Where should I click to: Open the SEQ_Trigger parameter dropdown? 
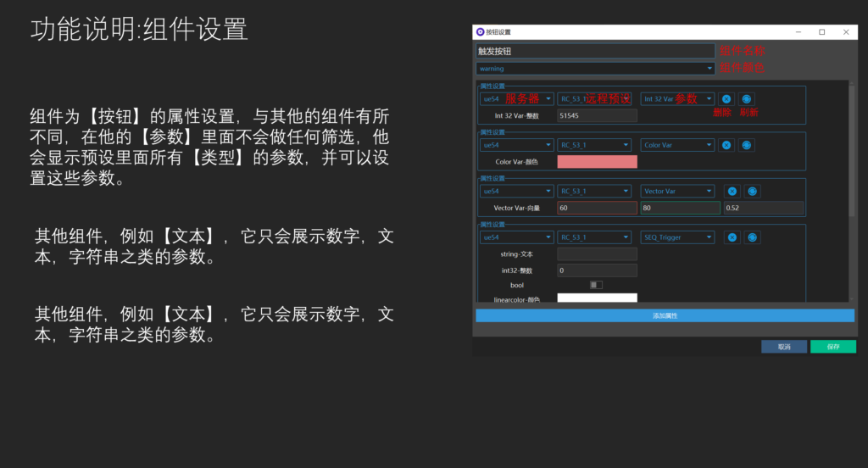(x=677, y=237)
